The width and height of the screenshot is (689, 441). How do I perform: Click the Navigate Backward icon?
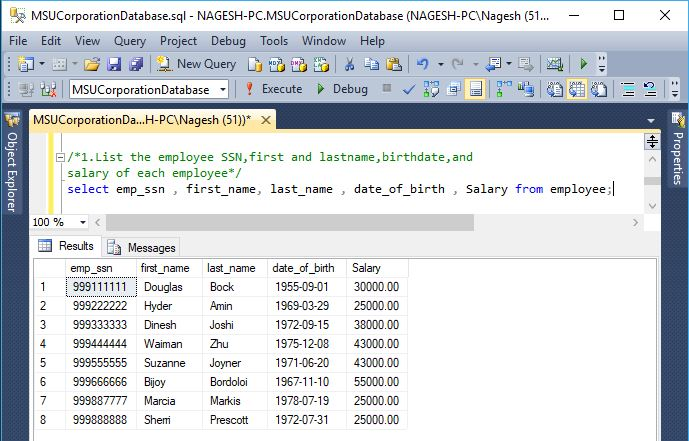pos(493,65)
